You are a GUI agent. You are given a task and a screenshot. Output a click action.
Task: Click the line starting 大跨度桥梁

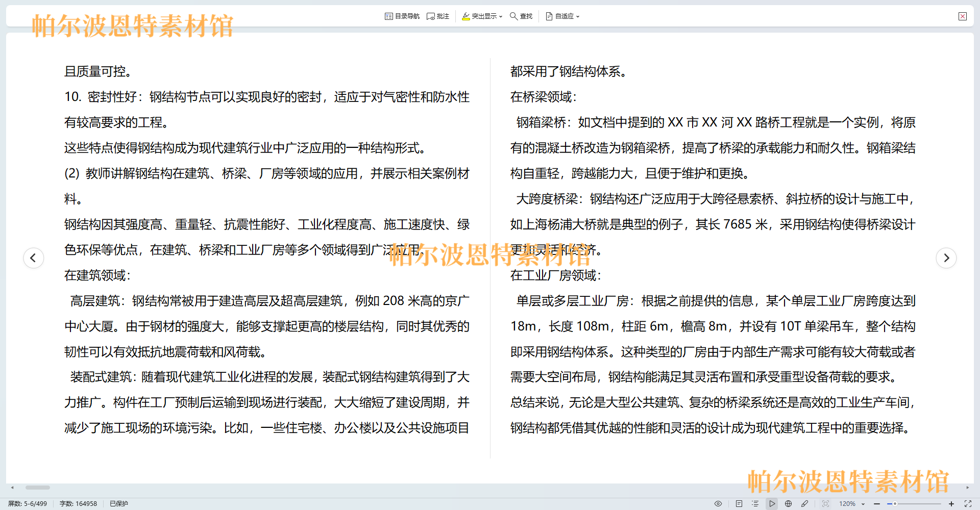[x=716, y=199]
